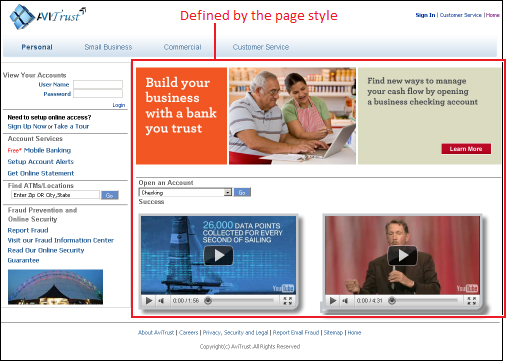Focus the User Name field
This screenshot has width=506, height=362.
point(98,84)
